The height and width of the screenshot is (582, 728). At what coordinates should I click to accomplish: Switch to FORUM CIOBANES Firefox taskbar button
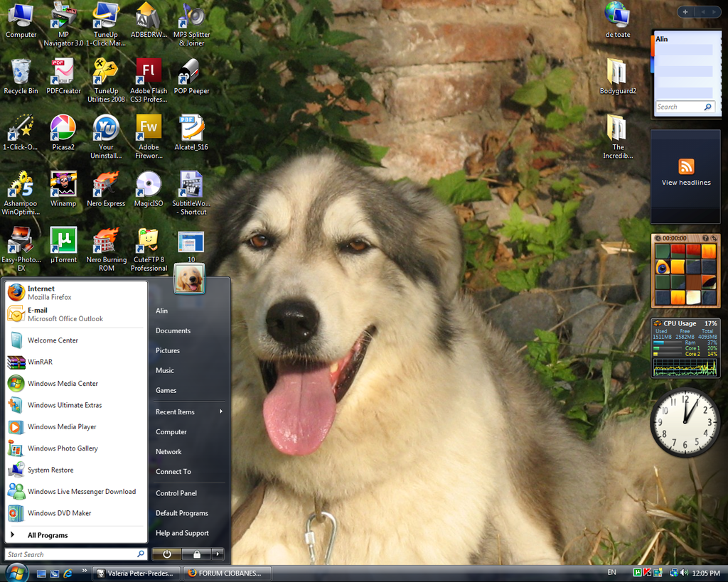pos(227,573)
